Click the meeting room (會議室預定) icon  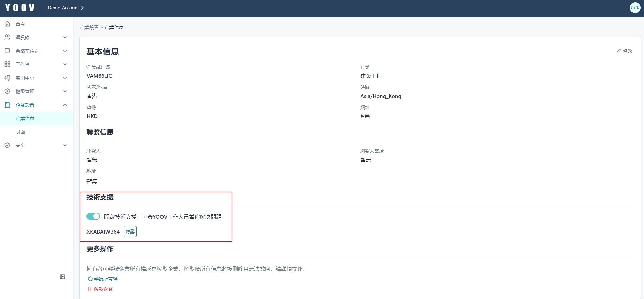coord(7,51)
